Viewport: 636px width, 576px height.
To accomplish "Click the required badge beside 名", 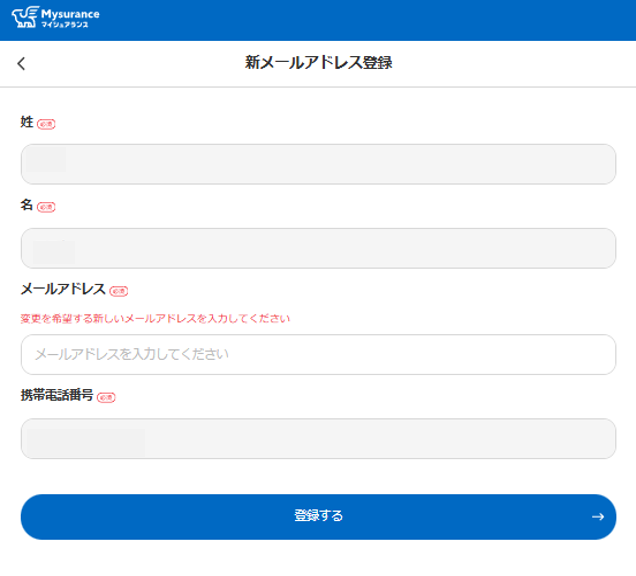I will coord(46,207).
